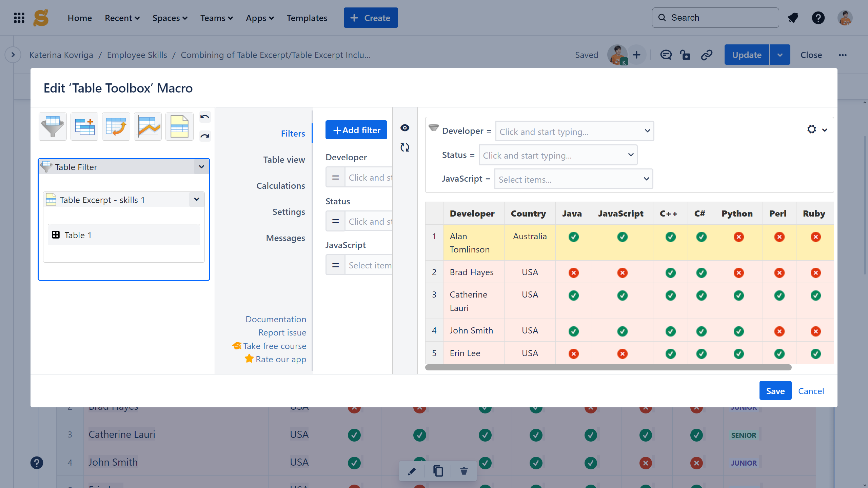Viewport: 868px width, 488px height.
Task: Toggle the page restrictions lock icon
Action: click(685, 55)
